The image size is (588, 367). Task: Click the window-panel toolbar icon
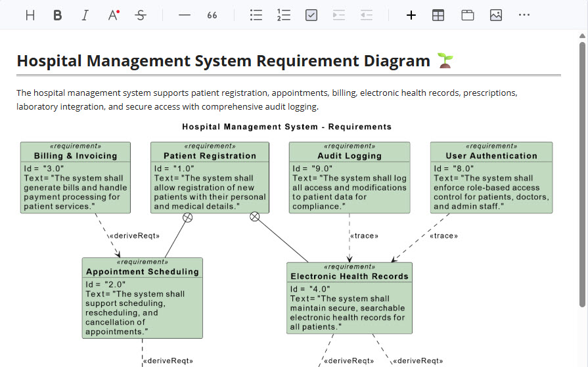click(x=468, y=15)
